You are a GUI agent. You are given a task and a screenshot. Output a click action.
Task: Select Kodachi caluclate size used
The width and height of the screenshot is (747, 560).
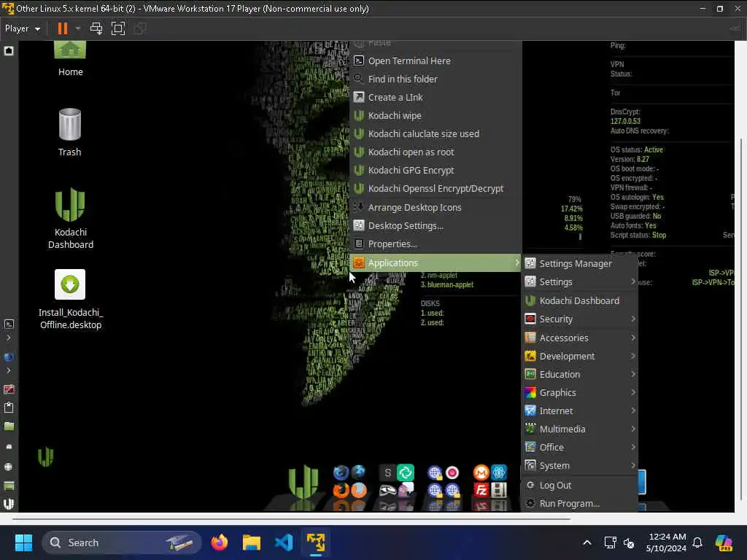pos(436,134)
